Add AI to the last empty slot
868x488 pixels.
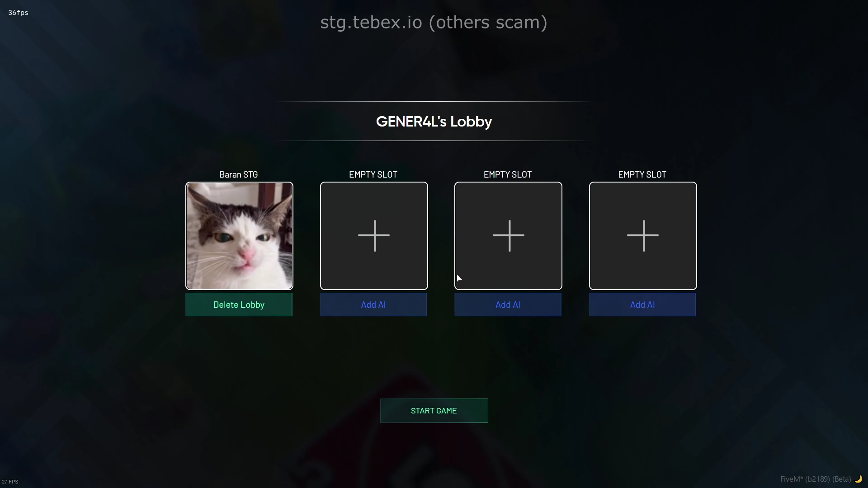(642, 305)
